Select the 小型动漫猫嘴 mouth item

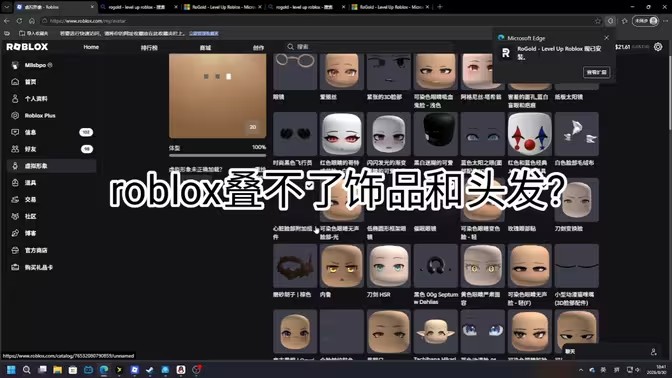pyautogui.click(x=576, y=266)
